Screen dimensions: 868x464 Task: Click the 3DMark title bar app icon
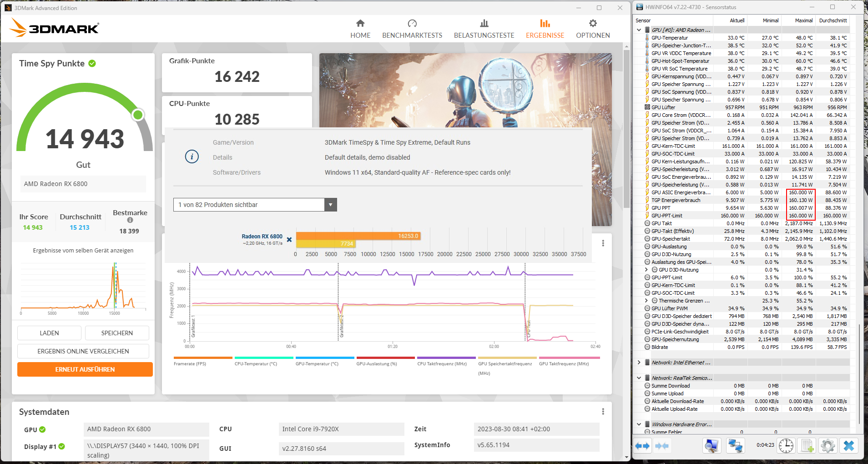(8, 8)
